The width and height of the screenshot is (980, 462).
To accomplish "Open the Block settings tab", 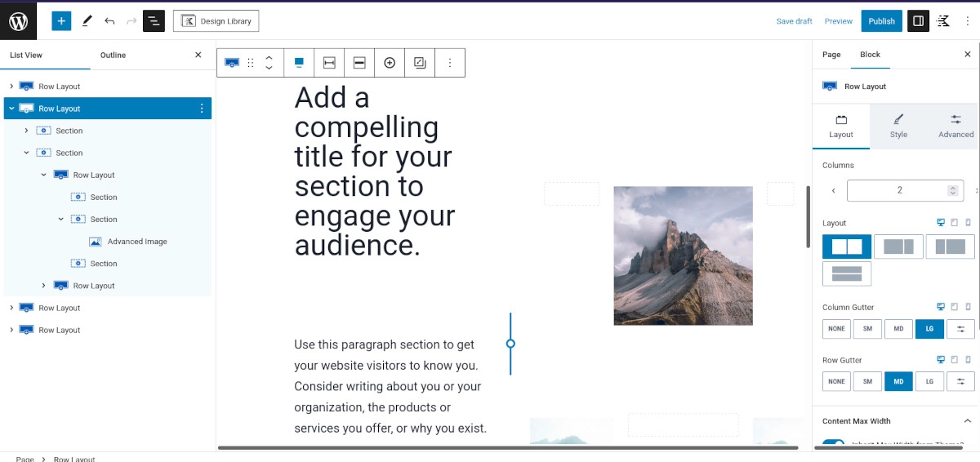I will pyautogui.click(x=871, y=55).
